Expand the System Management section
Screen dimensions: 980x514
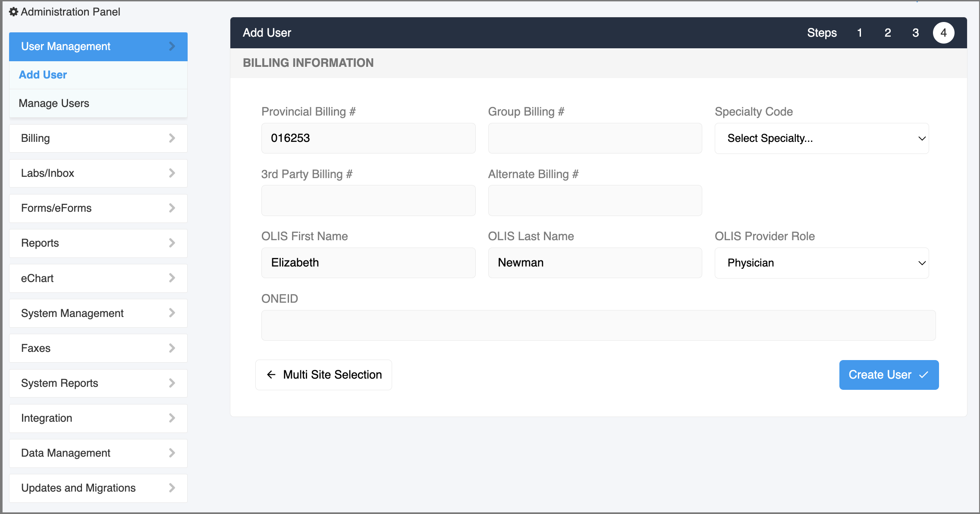tap(98, 313)
